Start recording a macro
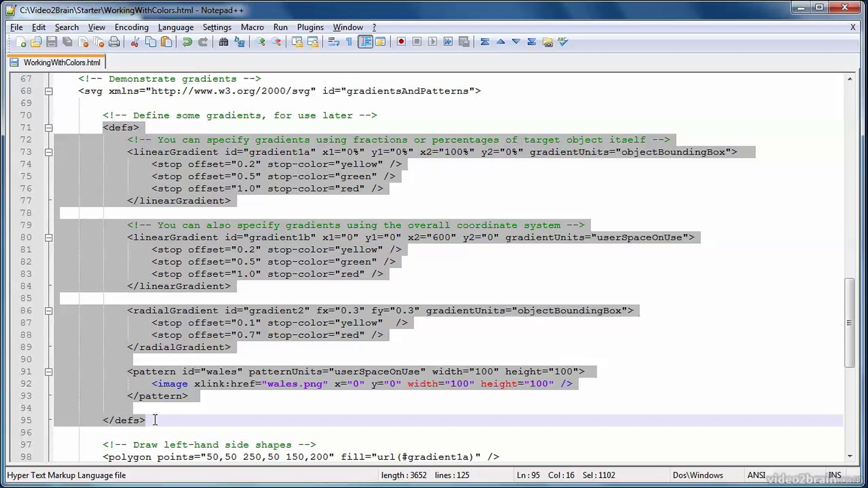 (x=401, y=42)
